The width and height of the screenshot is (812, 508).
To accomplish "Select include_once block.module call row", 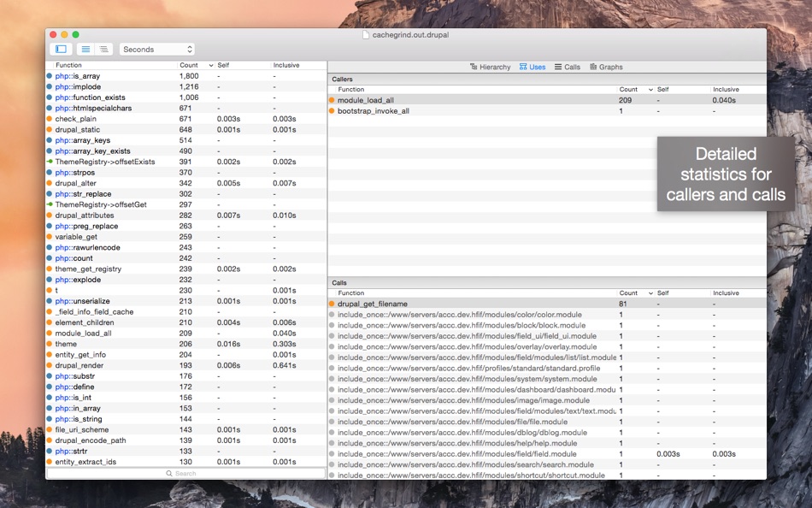I will click(x=547, y=326).
